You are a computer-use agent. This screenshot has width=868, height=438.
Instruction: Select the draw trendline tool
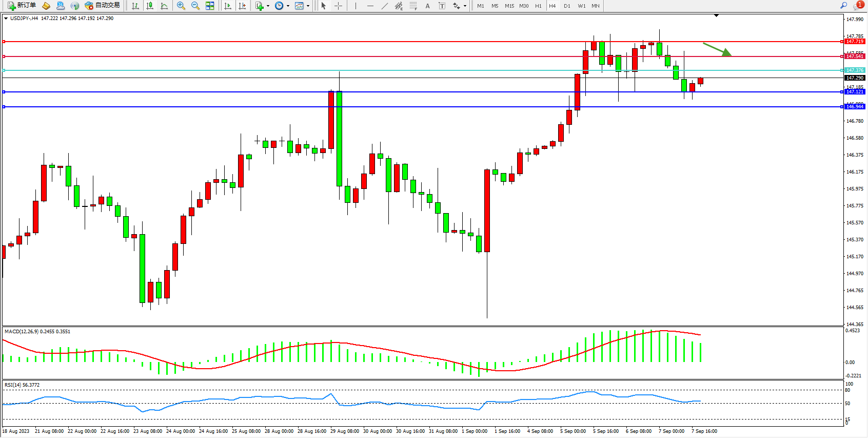pyautogui.click(x=384, y=6)
